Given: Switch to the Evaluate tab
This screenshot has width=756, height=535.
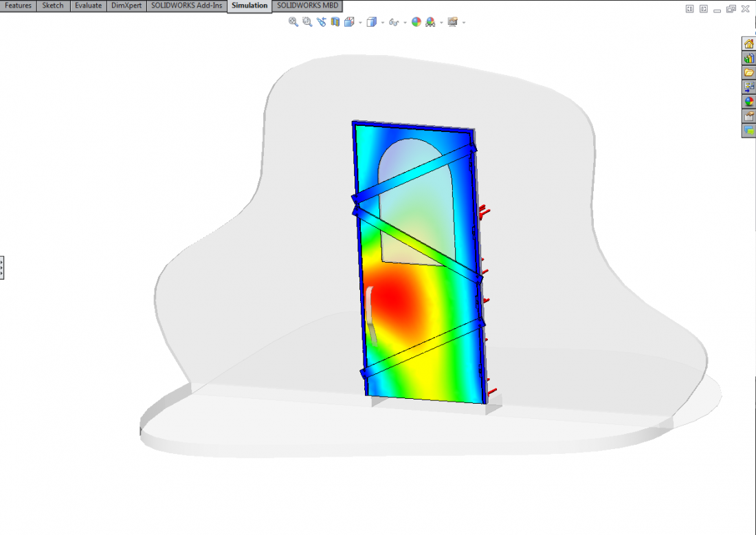Looking at the screenshot, I should pyautogui.click(x=88, y=6).
